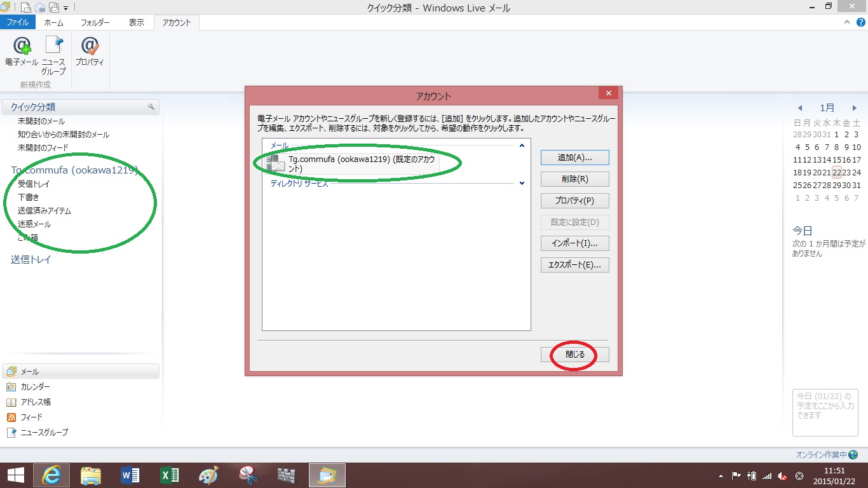Screen dimensions: 868x488
Task: Go to the next calendar month
Action: tap(855, 108)
